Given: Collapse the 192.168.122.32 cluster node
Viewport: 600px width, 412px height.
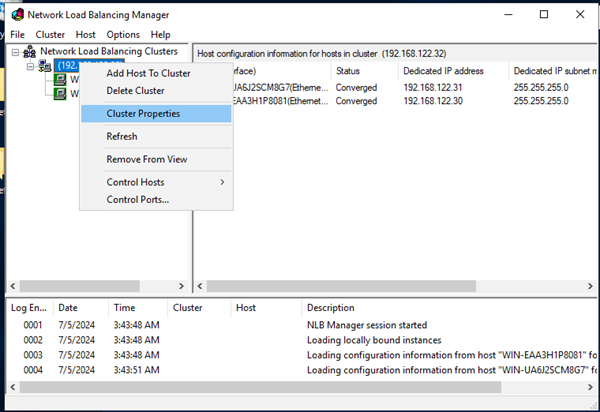Looking at the screenshot, I should pos(30,66).
